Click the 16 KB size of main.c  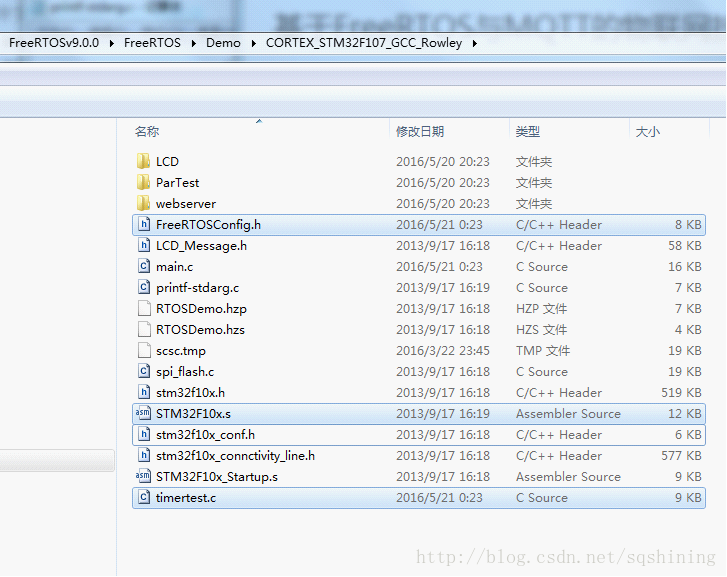685,266
